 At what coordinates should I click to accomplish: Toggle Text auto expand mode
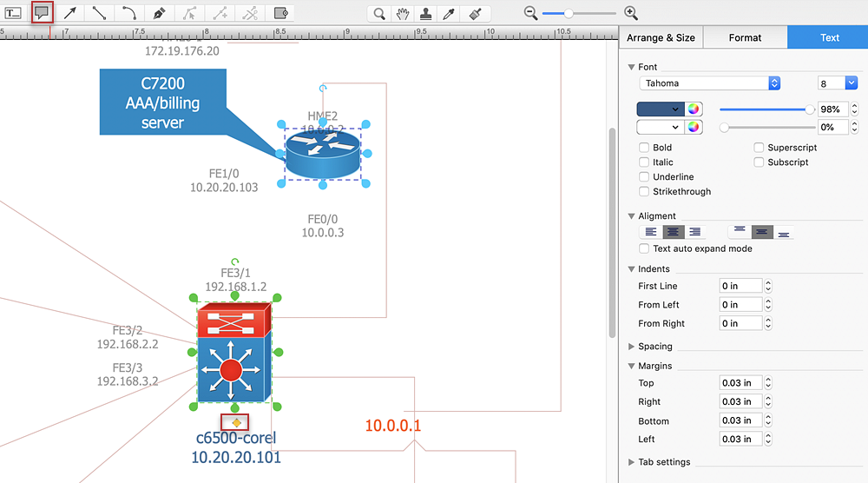(644, 248)
